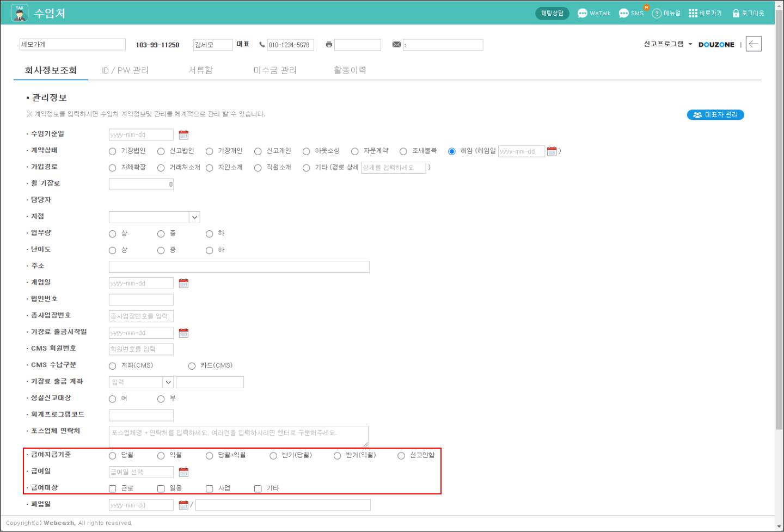Open calendar picker for 개업일
The width and height of the screenshot is (784, 532).
[183, 283]
